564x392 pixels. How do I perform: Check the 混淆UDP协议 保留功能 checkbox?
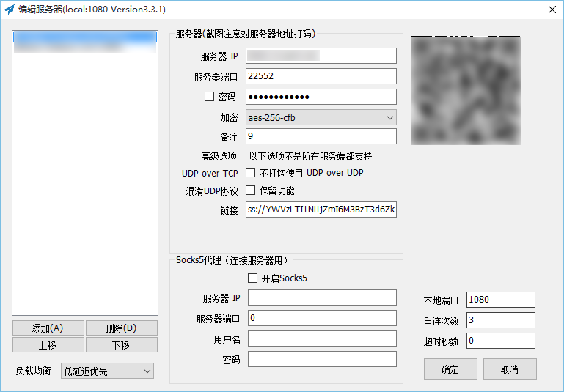tap(251, 191)
